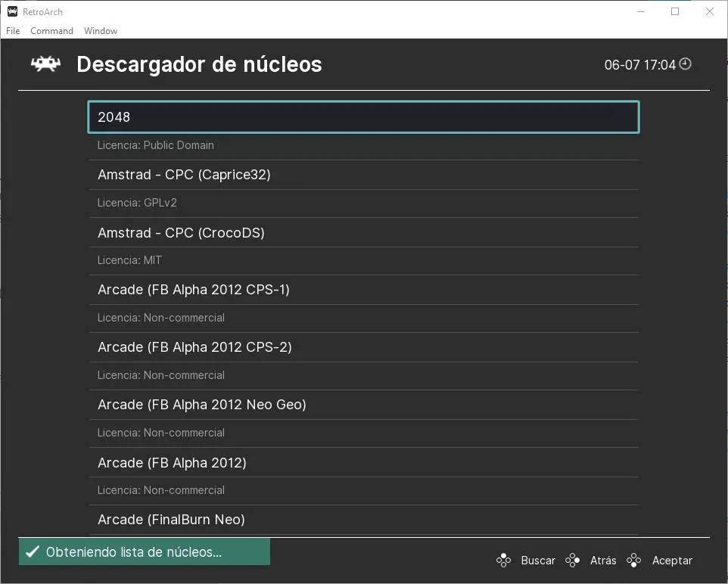Close the RetroArch window
This screenshot has height=584, width=728.
(709, 11)
